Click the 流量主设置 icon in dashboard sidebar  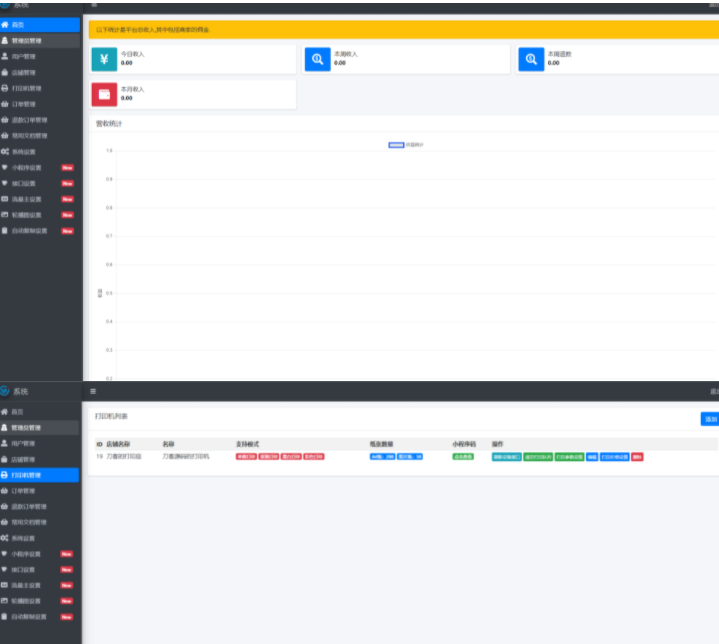click(5, 199)
